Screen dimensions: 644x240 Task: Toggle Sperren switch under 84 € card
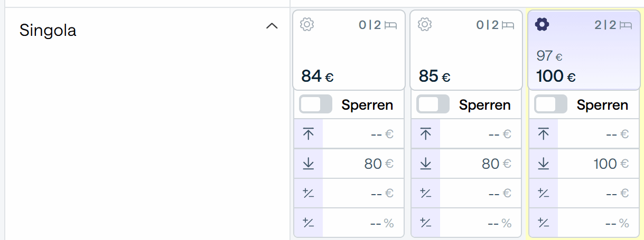pos(315,104)
